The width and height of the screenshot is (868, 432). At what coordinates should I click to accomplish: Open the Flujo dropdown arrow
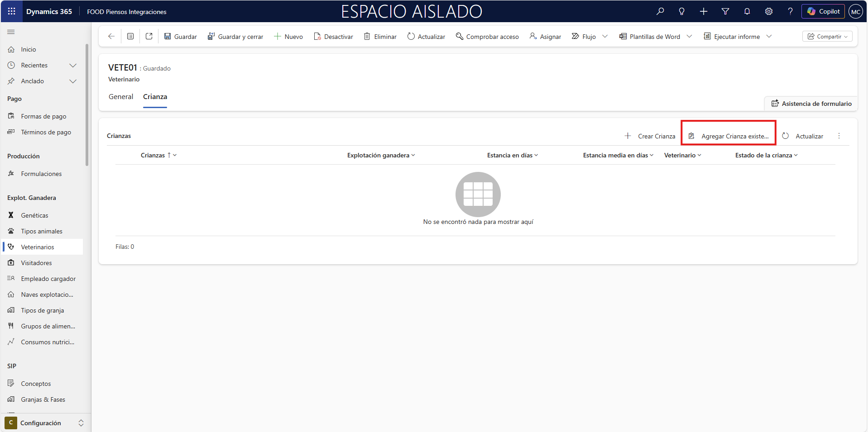[x=605, y=36]
